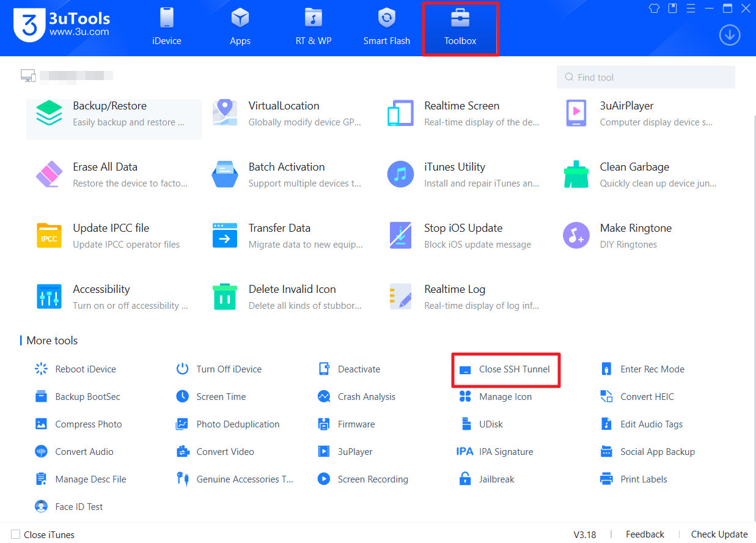Open Manage Desc File

click(81, 479)
